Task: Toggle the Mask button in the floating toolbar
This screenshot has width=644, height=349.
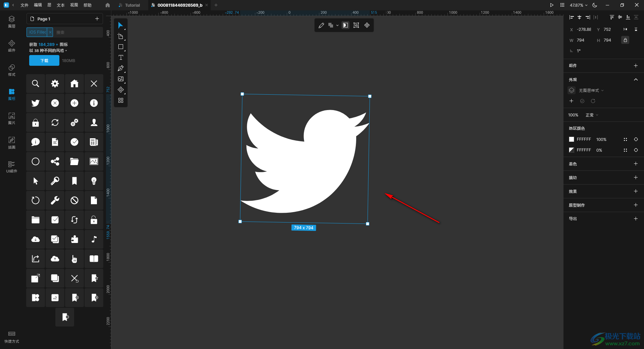Action: point(345,26)
